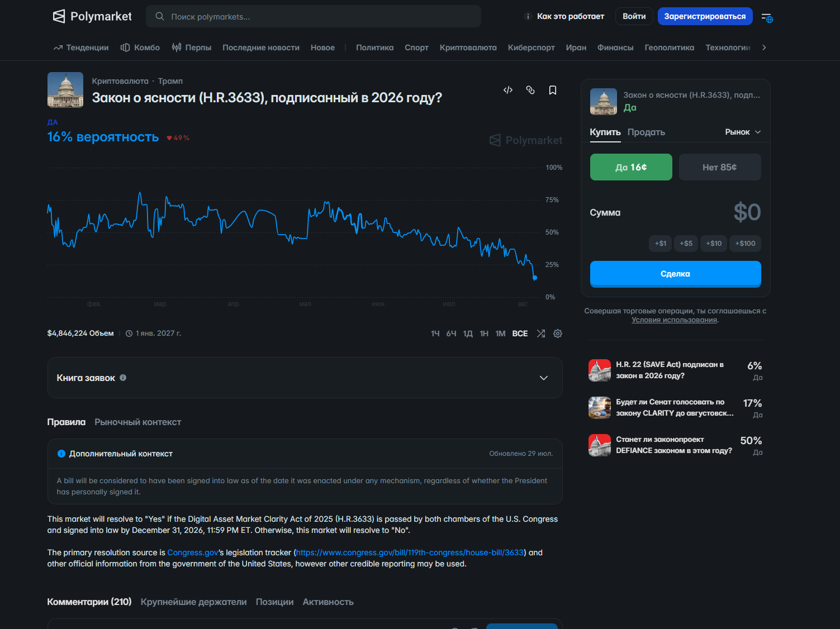Open the DEFIANCE bill market image
The image size is (840, 629).
pyautogui.click(x=600, y=445)
